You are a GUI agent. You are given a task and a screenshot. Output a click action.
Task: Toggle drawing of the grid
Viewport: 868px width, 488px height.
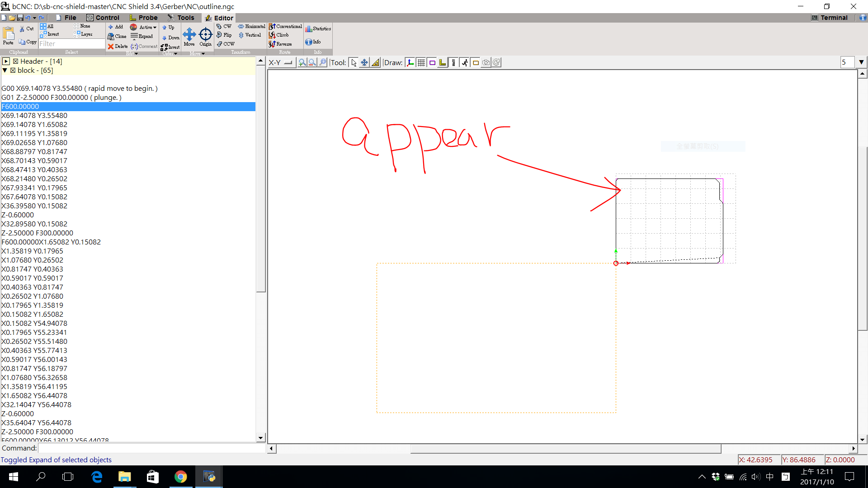pyautogui.click(x=421, y=63)
